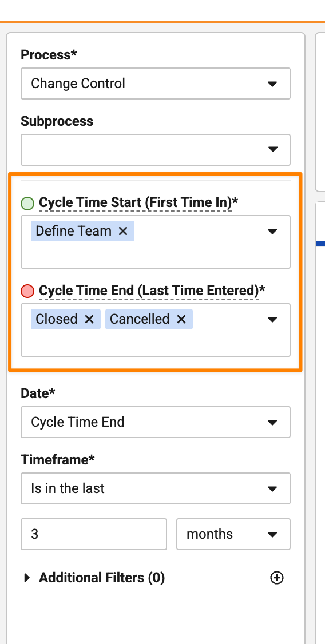325x644 pixels.
Task: Remove the Cancelled tag
Action: pyautogui.click(x=181, y=319)
